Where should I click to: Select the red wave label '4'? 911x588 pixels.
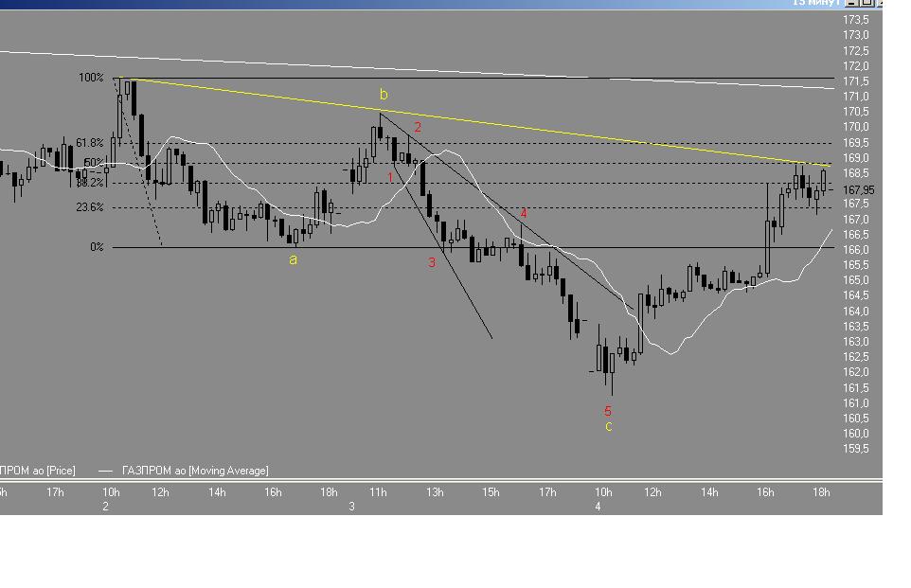524,213
